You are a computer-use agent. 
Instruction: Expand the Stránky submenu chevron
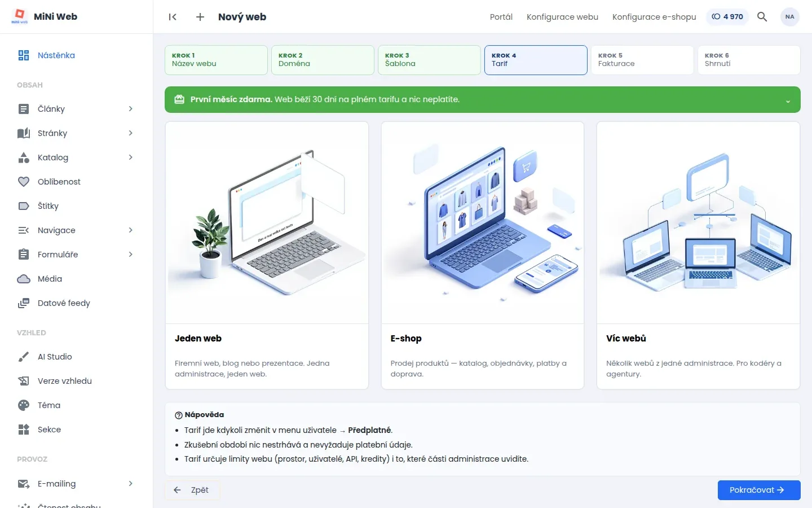coord(130,133)
